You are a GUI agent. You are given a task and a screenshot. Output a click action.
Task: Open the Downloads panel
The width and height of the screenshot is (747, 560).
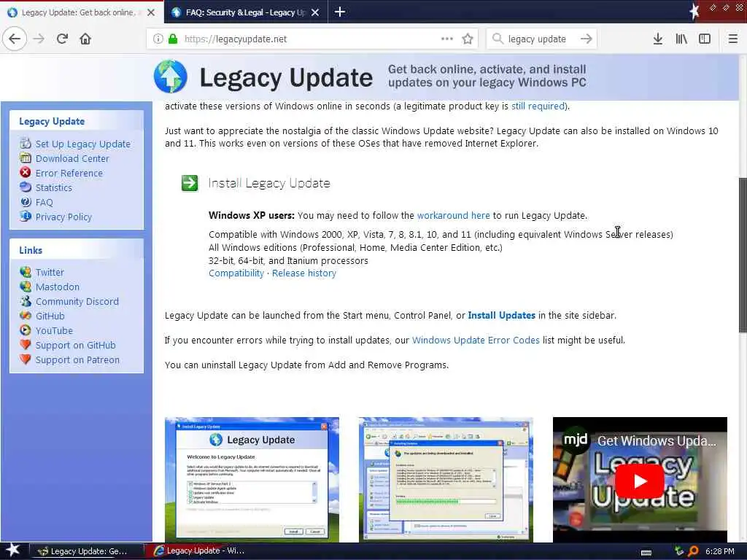pos(657,39)
